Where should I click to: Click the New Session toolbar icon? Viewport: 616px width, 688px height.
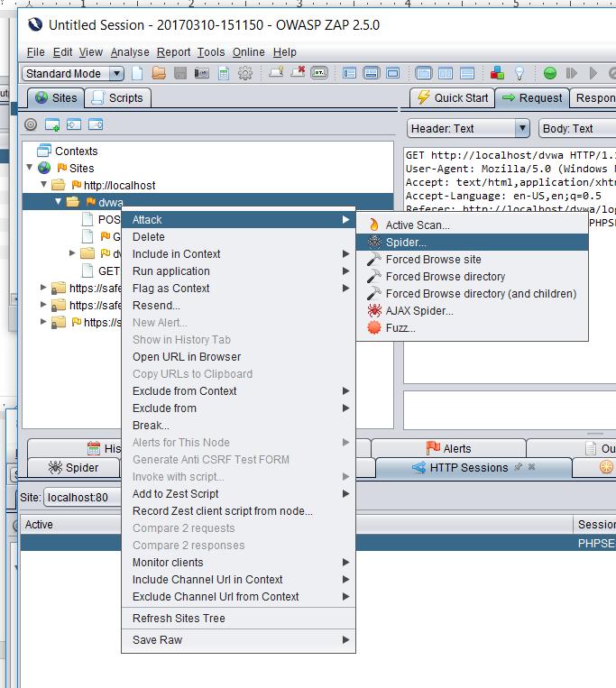[x=137, y=73]
